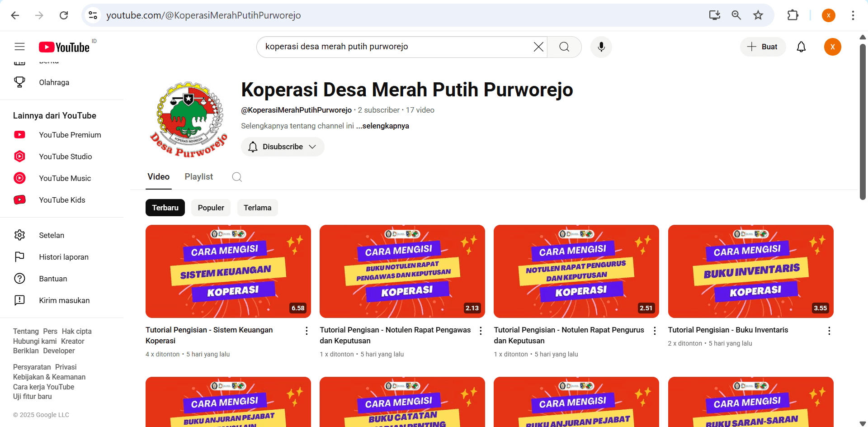Viewport: 868px width, 427px height.
Task: Play the Sistem Keuangan Koperasi thumbnail
Action: (228, 271)
